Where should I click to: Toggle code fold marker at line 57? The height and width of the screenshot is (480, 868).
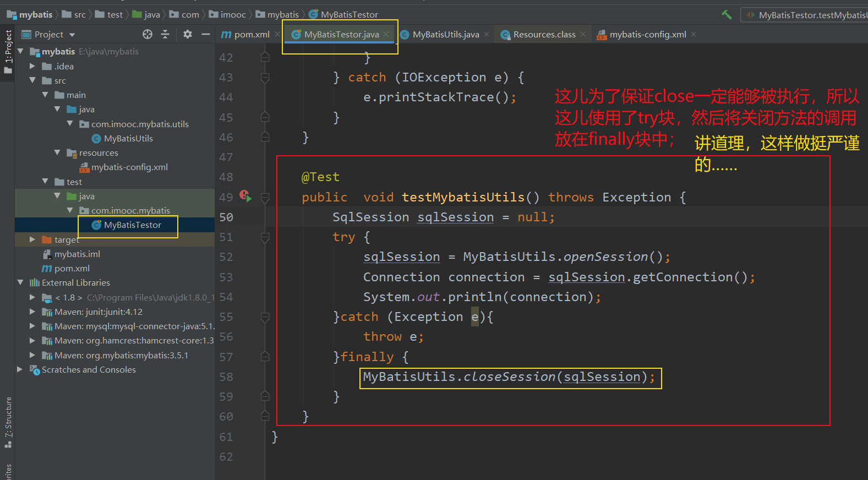point(265,357)
